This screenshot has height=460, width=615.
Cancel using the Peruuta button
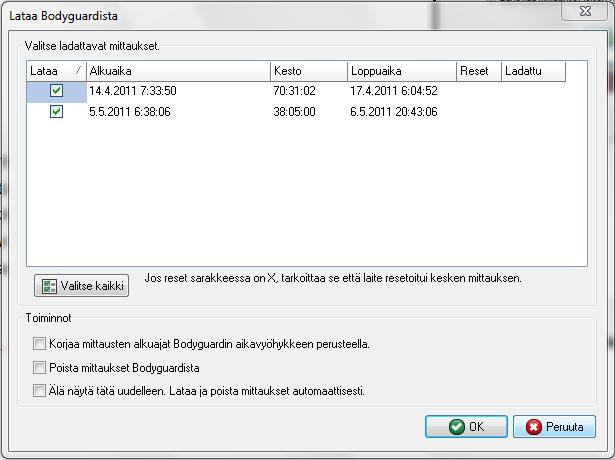pyautogui.click(x=554, y=427)
